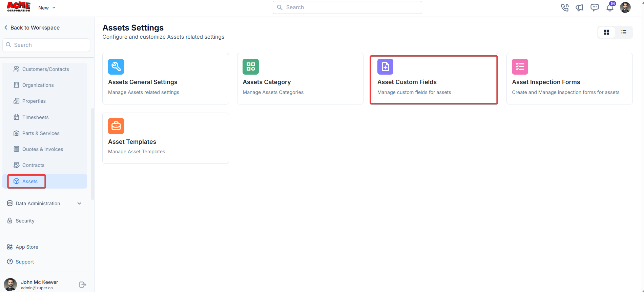
Task: Open the announcements megaphone icon
Action: 580,7
